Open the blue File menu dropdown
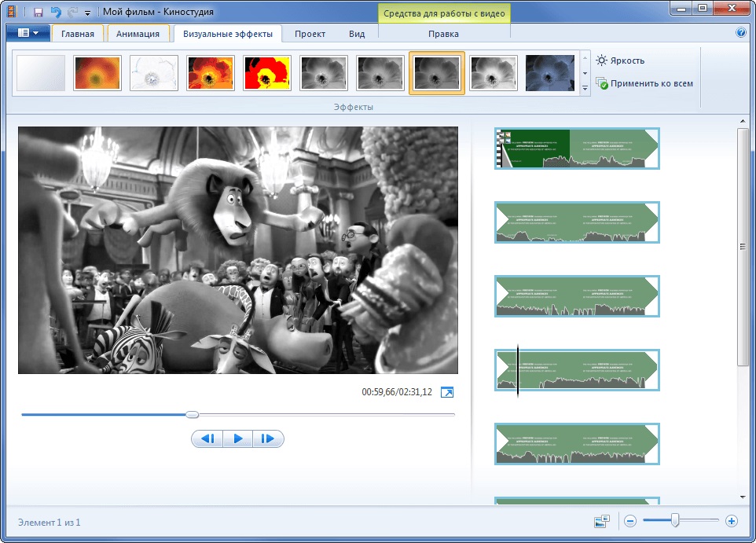 pyautogui.click(x=28, y=33)
